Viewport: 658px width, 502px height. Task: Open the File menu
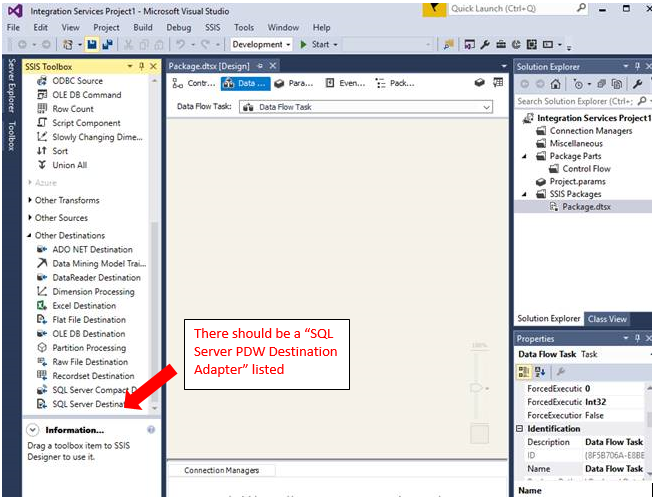[13, 28]
